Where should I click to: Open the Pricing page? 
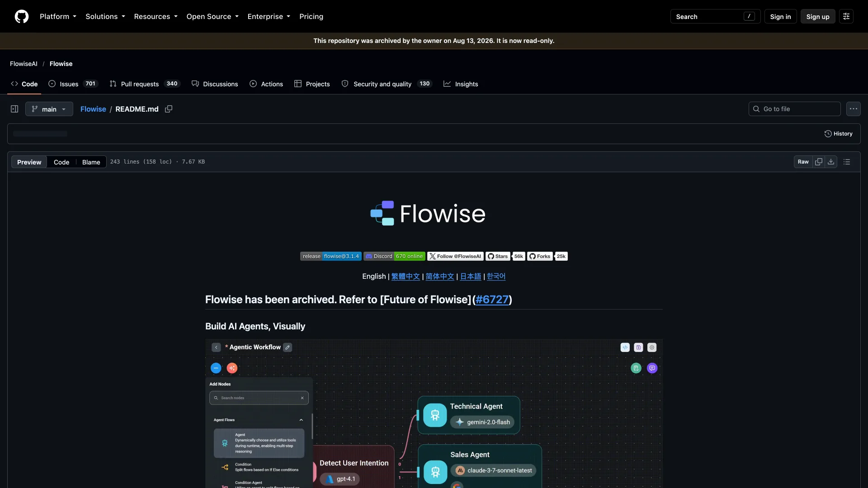[x=311, y=16]
